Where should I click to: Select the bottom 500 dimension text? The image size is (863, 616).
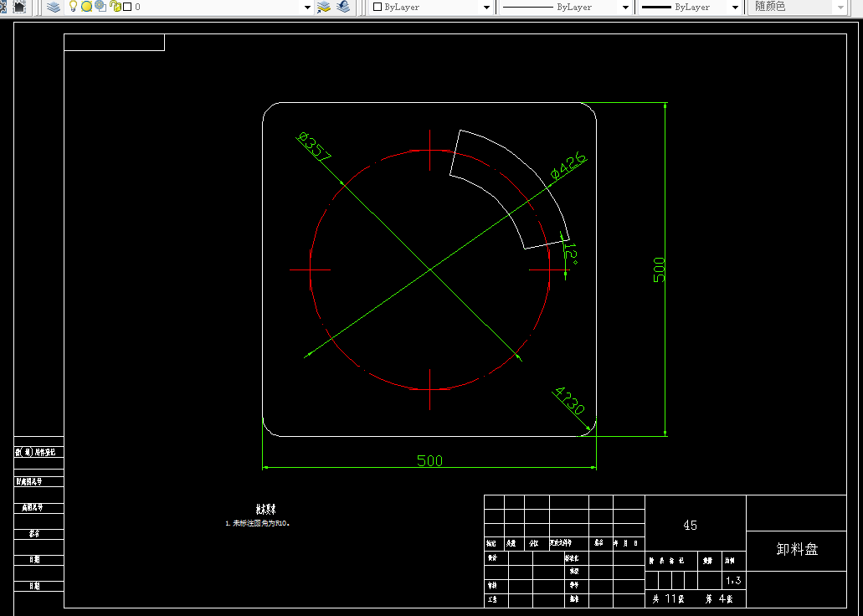430,460
